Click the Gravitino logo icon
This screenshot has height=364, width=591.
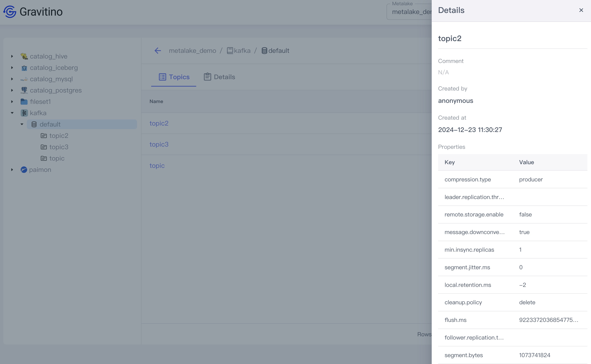coord(10,12)
